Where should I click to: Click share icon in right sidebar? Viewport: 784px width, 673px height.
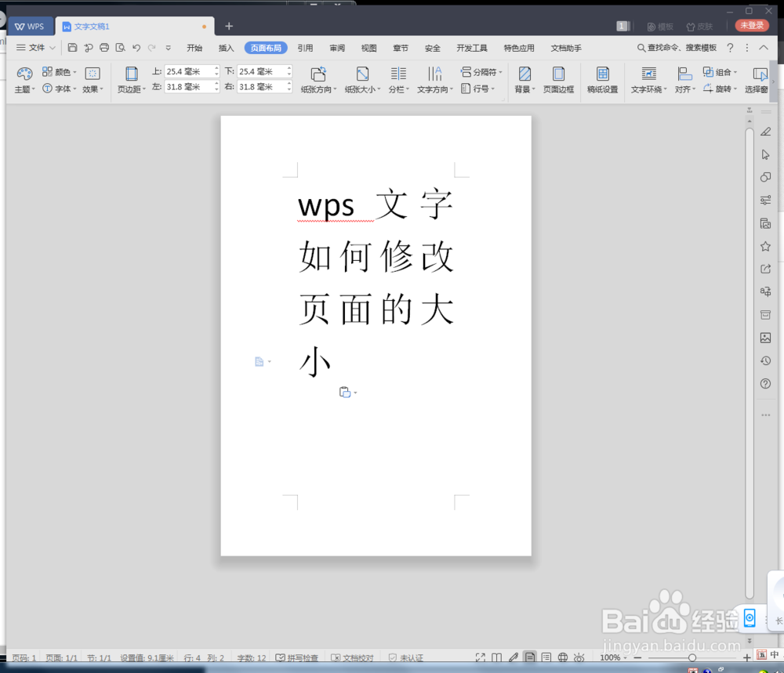(765, 269)
